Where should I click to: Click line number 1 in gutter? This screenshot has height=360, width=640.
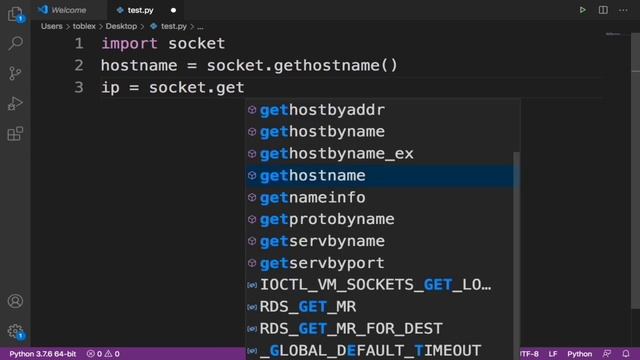pos(79,43)
